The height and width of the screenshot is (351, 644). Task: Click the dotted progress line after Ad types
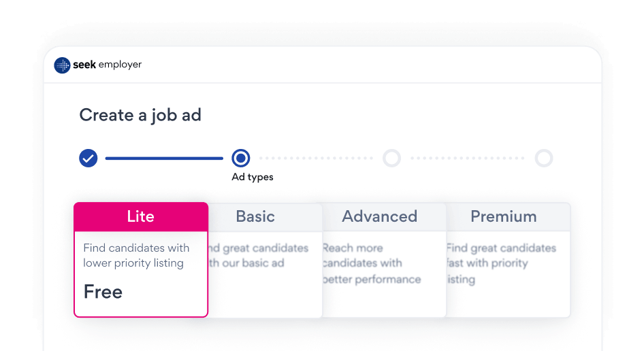316,158
